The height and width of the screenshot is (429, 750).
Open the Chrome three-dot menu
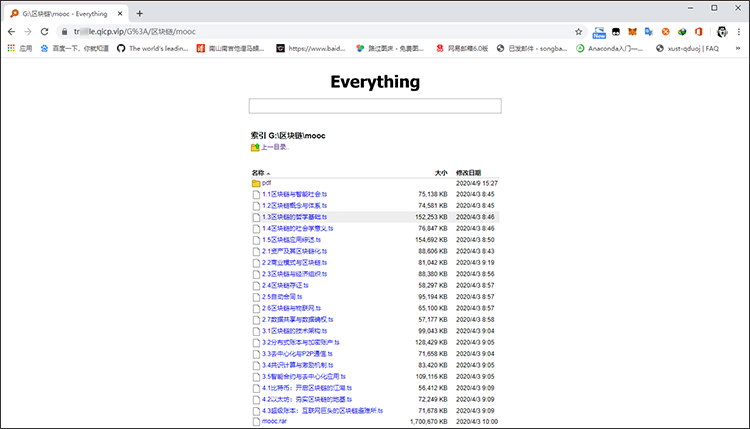(x=739, y=31)
